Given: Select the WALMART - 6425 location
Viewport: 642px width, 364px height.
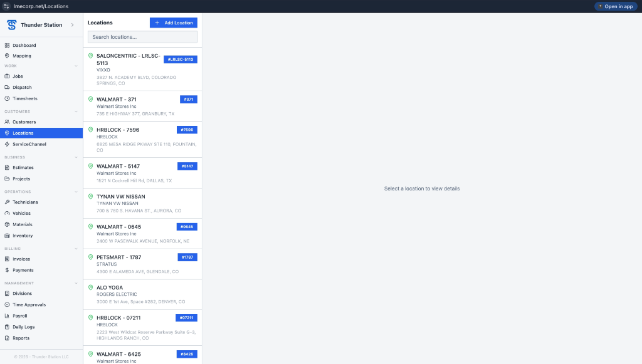Looking at the screenshot, I should point(142,355).
